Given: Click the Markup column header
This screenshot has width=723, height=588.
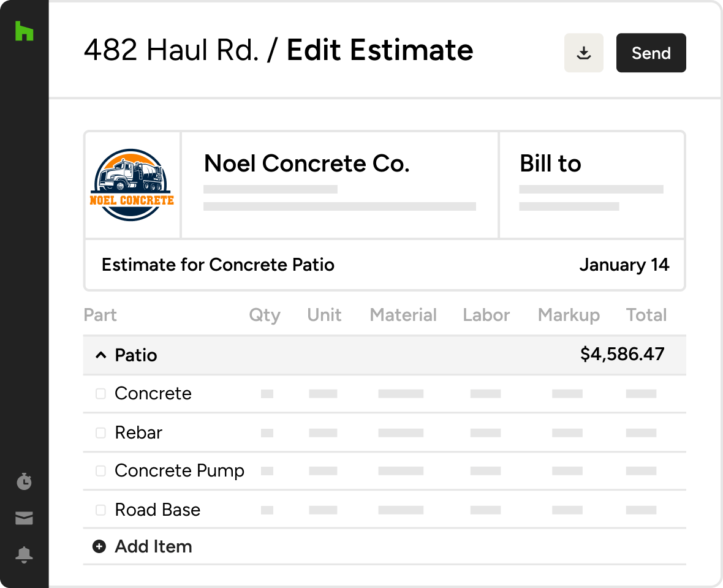Looking at the screenshot, I should click(569, 315).
